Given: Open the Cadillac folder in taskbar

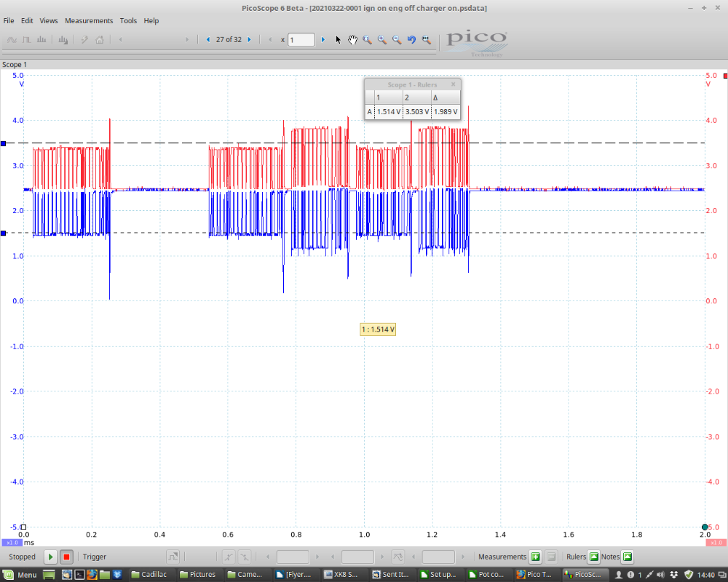Looking at the screenshot, I should [149, 575].
